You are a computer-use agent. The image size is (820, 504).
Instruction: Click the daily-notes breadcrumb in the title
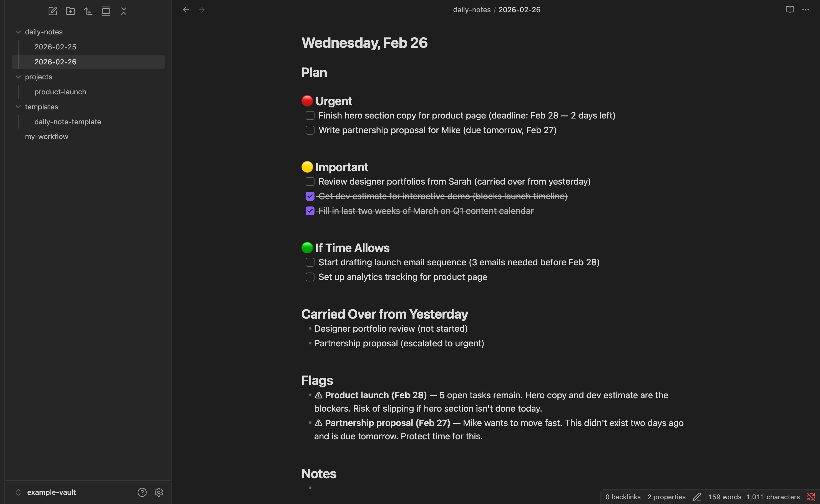[472, 10]
